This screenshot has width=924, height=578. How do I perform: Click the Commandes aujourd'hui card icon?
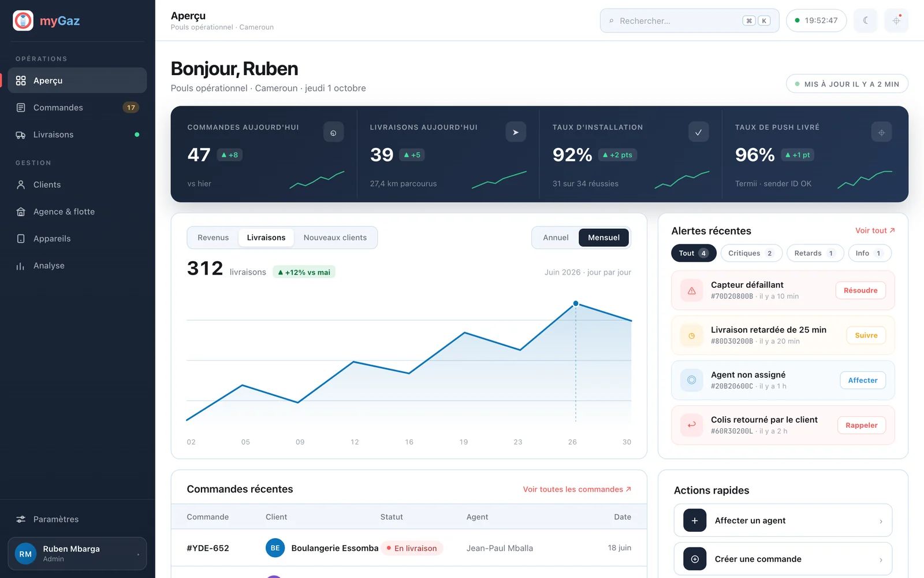333,132
